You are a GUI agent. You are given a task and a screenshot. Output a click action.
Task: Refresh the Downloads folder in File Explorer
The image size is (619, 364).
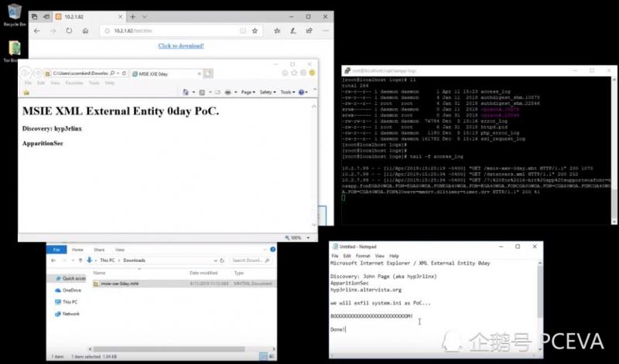pyautogui.click(x=222, y=260)
